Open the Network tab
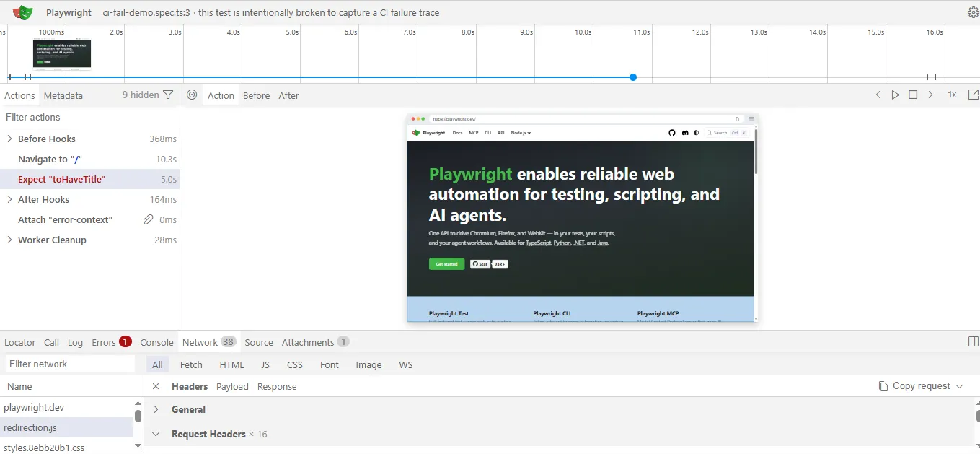 209,342
